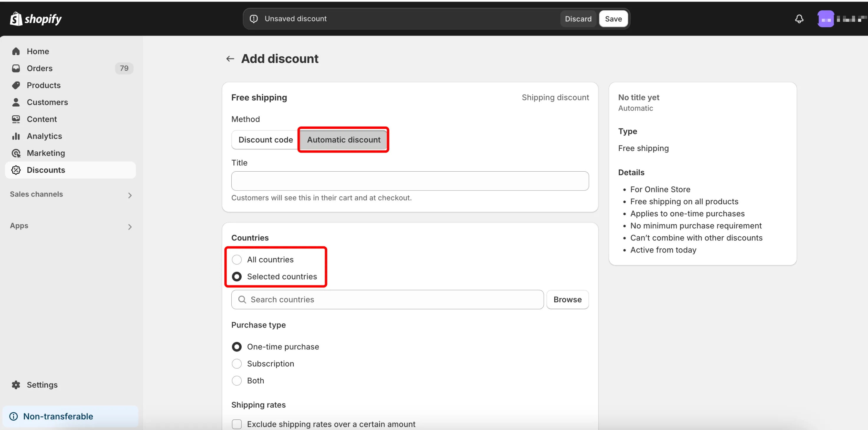Click the Discard button
The image size is (868, 430).
[x=578, y=19]
